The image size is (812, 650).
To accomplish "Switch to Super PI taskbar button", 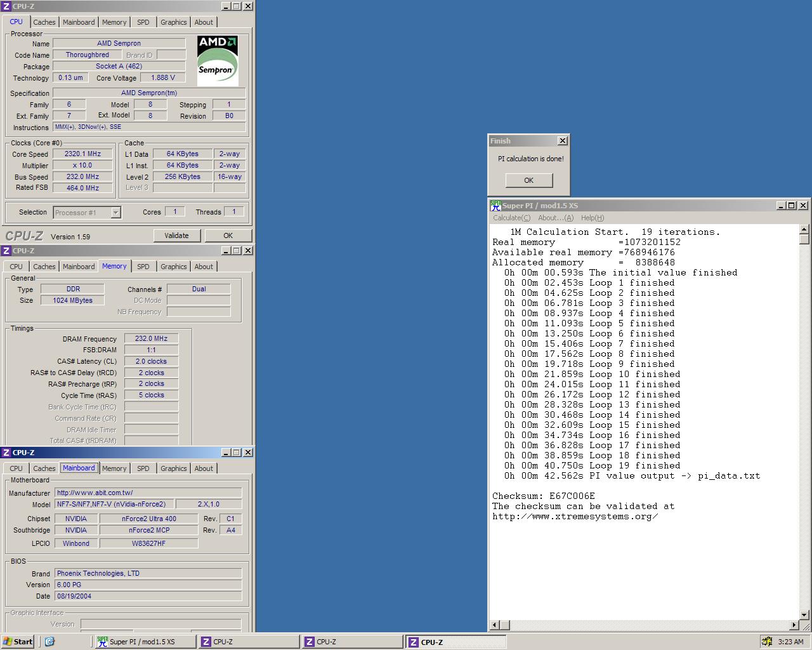I will coord(145,642).
